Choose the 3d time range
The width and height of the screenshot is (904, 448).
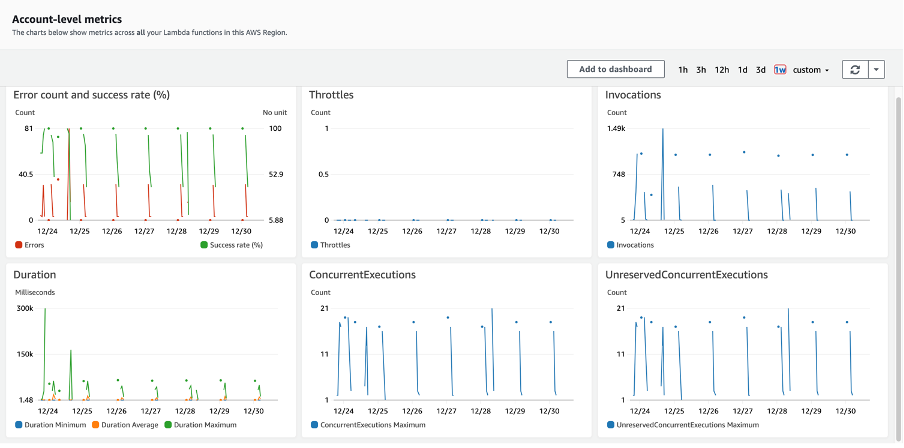click(760, 70)
